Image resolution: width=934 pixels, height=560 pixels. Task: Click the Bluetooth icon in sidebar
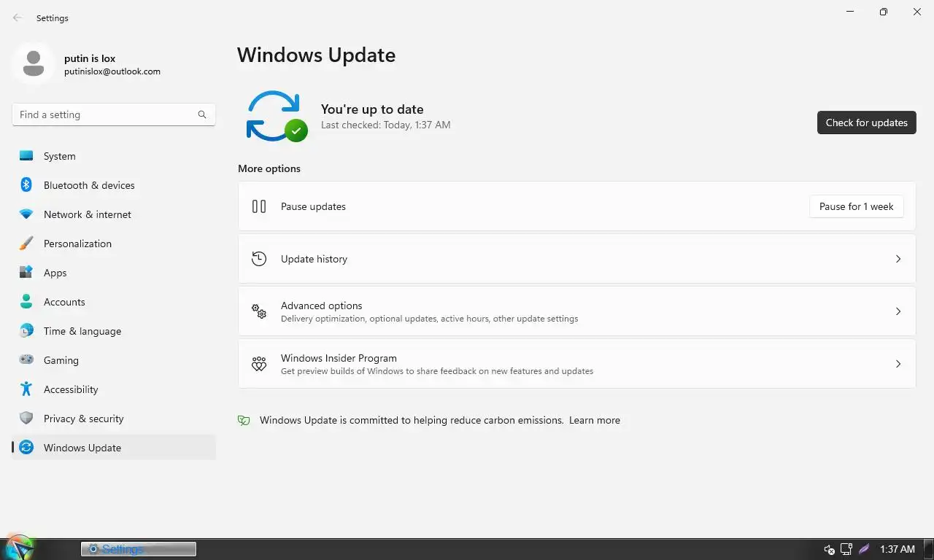tap(26, 185)
